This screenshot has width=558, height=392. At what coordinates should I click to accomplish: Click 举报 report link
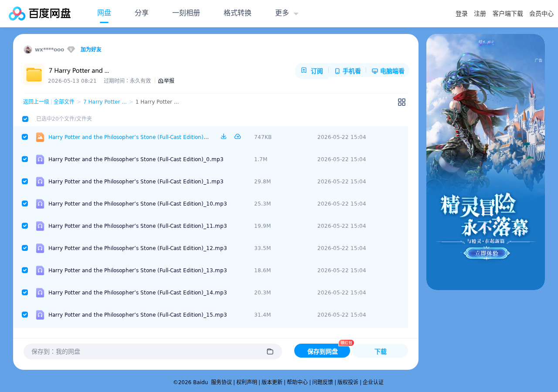pos(166,81)
